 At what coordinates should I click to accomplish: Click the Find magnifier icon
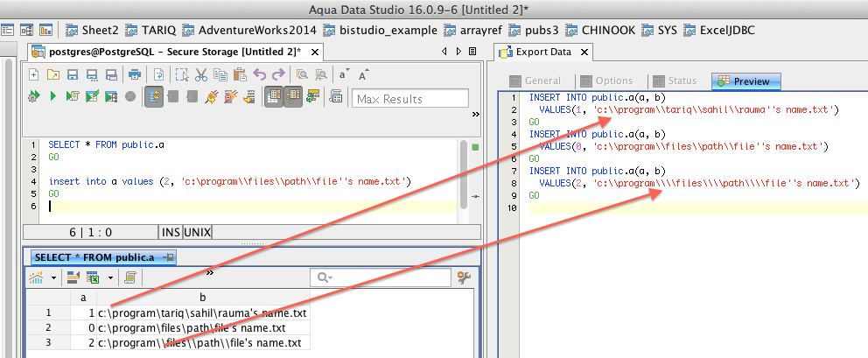pos(302,74)
